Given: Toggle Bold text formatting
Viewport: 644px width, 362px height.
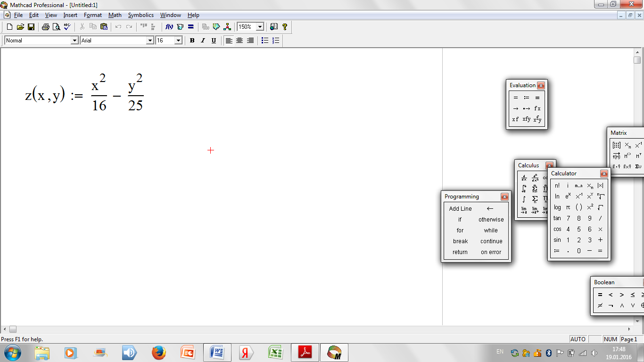Looking at the screenshot, I should pyautogui.click(x=192, y=41).
